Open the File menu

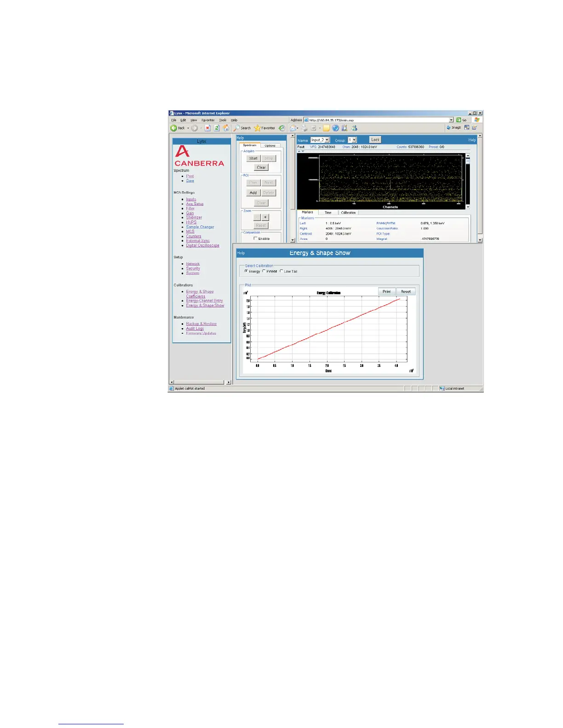coord(174,120)
